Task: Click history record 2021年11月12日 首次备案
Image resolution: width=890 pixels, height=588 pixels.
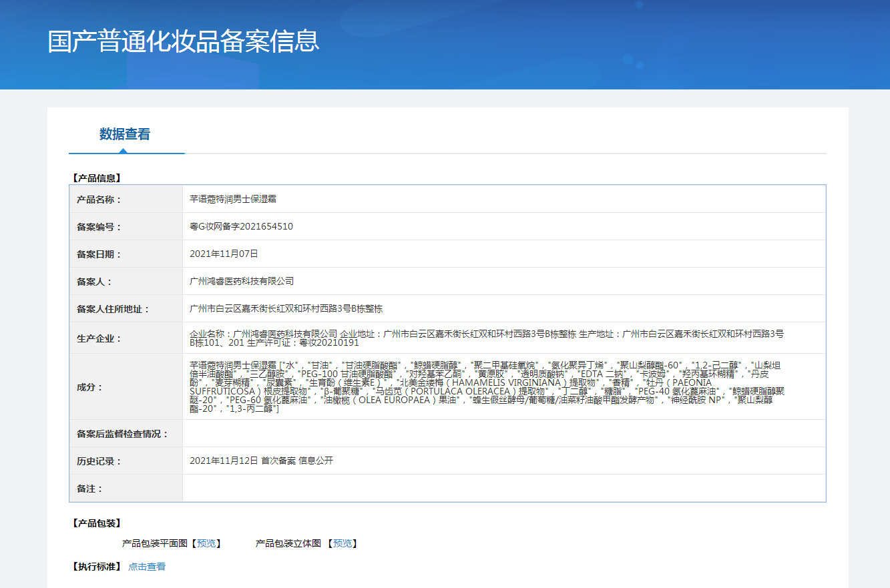Action: 261,461
